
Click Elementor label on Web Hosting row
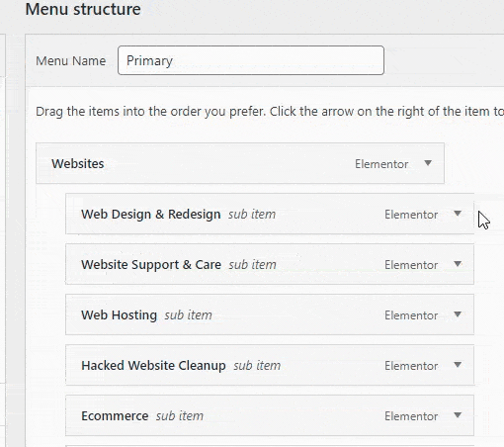click(411, 315)
